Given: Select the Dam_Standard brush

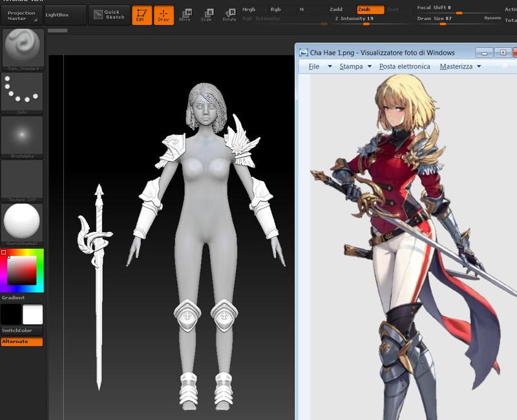Looking at the screenshot, I should point(21,48).
